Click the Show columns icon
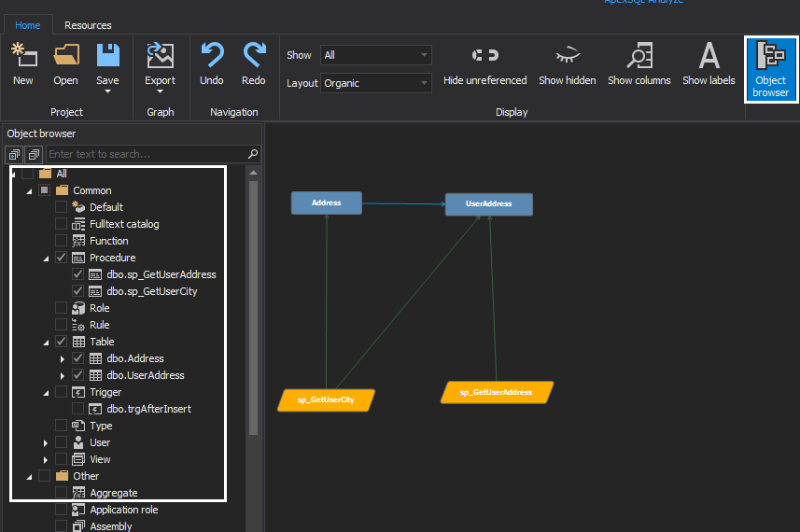Screen dimensions: 800x532 pos(639,57)
